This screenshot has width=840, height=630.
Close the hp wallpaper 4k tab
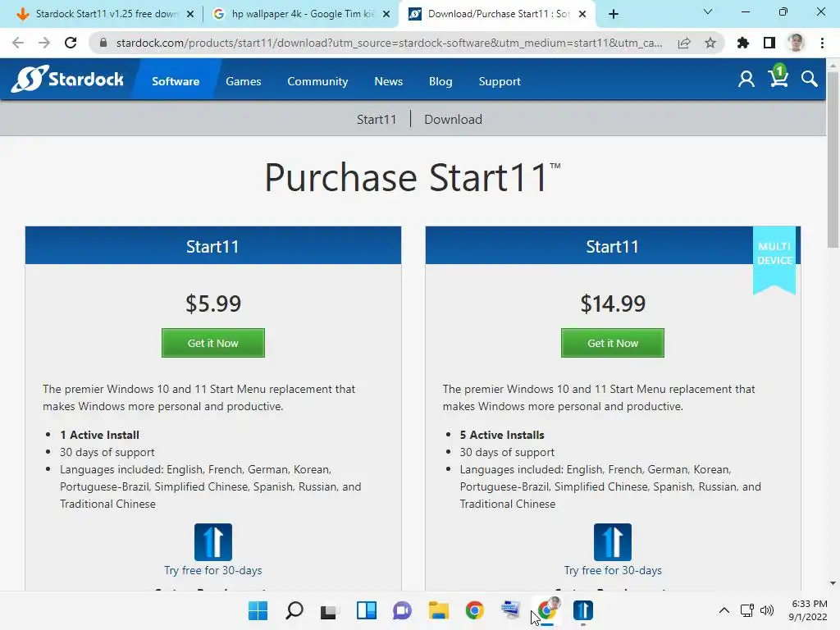point(386,14)
